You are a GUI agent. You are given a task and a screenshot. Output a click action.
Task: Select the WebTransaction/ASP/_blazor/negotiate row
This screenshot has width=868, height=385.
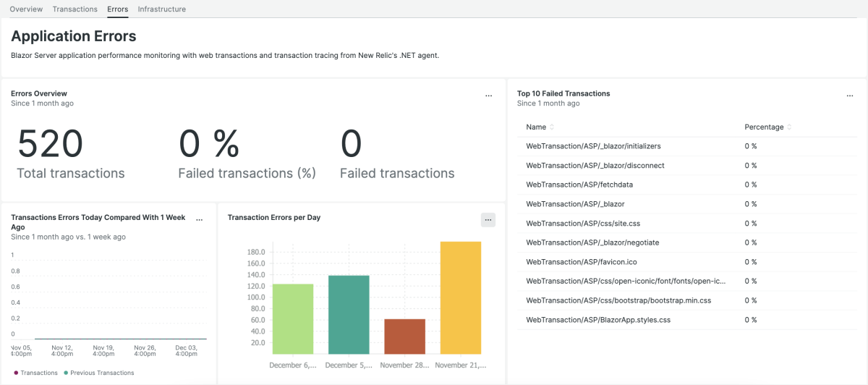pyautogui.click(x=592, y=242)
